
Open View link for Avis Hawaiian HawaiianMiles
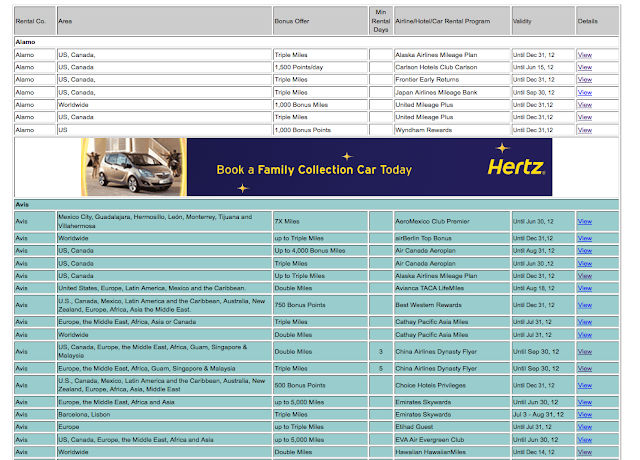pyautogui.click(x=584, y=452)
